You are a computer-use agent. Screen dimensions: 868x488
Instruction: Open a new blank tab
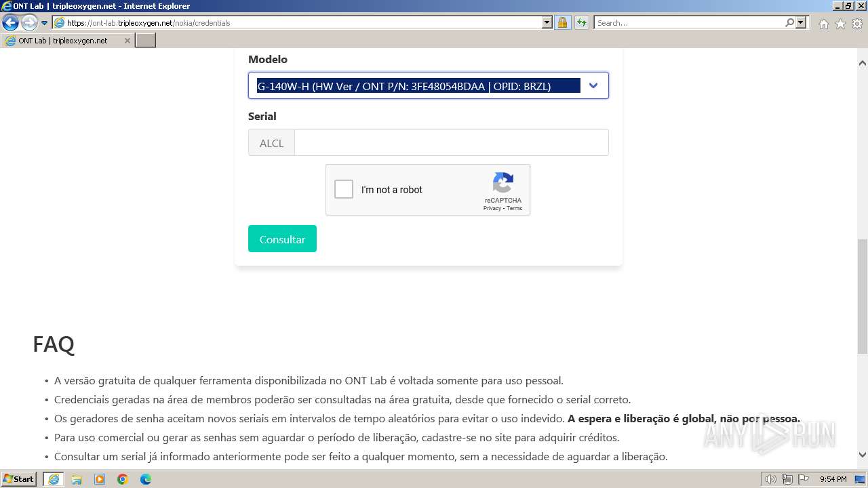[146, 41]
